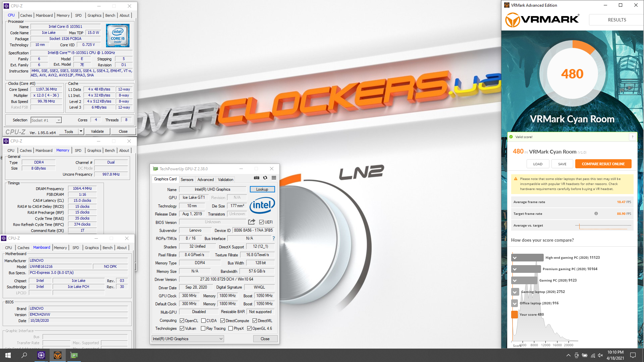Image resolution: width=644 pixels, height=362 pixels.
Task: Toggle the DirectML checkbox in GPU-Z
Action: tap(255, 321)
